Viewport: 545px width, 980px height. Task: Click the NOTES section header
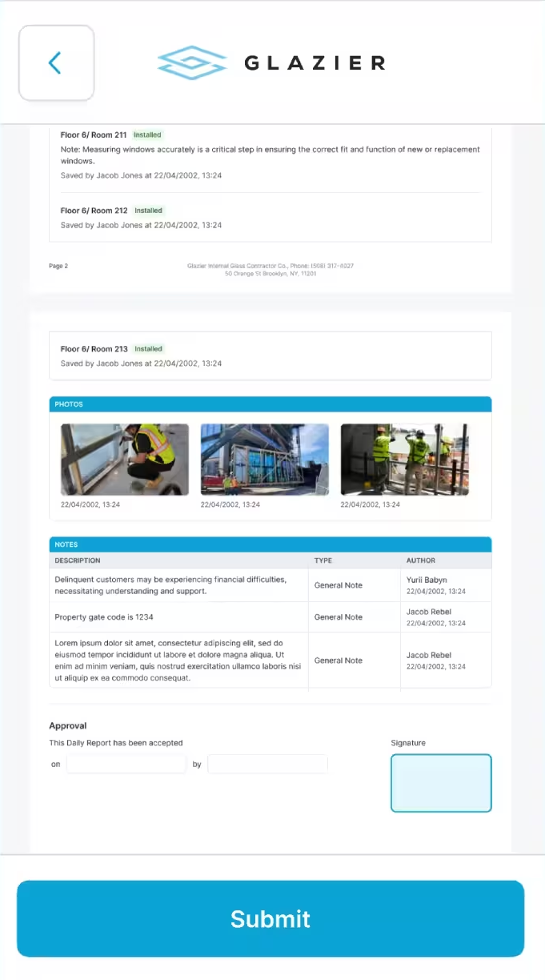tap(270, 544)
